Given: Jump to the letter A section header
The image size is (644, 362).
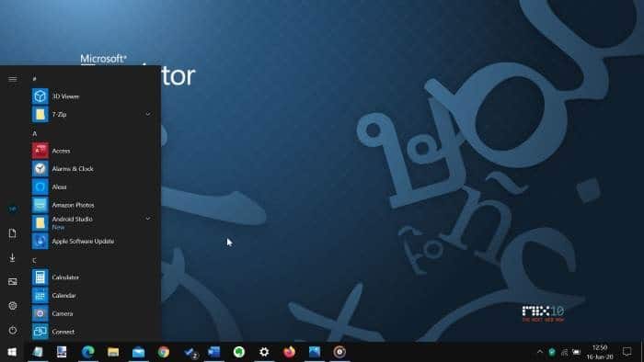Looking at the screenshot, I should pos(35,133).
